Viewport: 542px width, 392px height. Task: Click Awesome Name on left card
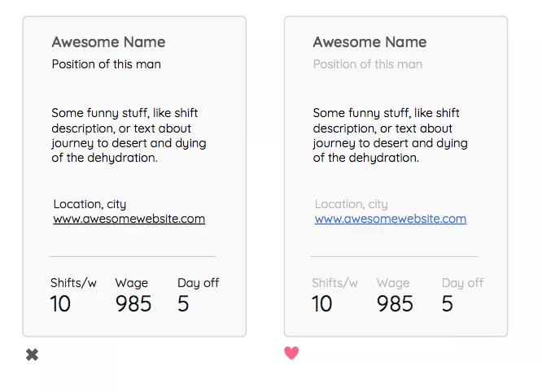[108, 42]
